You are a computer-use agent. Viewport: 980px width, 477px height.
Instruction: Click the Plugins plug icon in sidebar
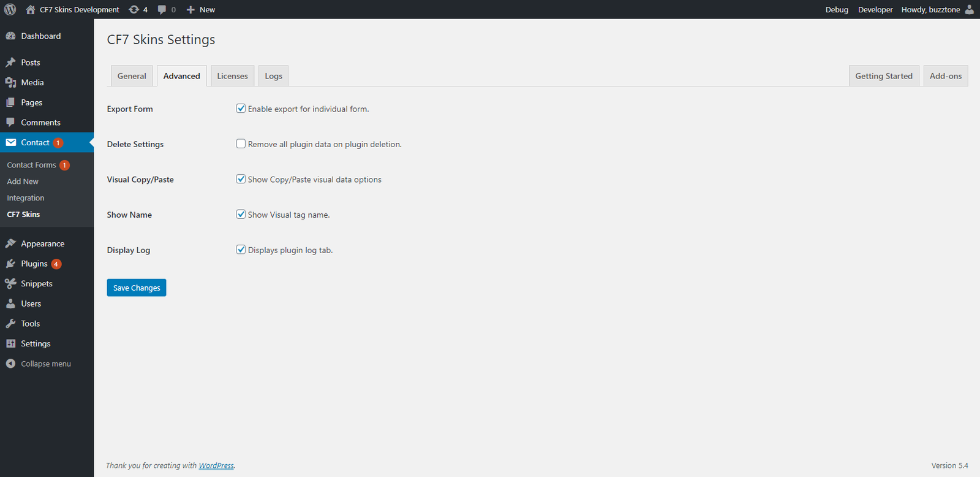click(10, 264)
